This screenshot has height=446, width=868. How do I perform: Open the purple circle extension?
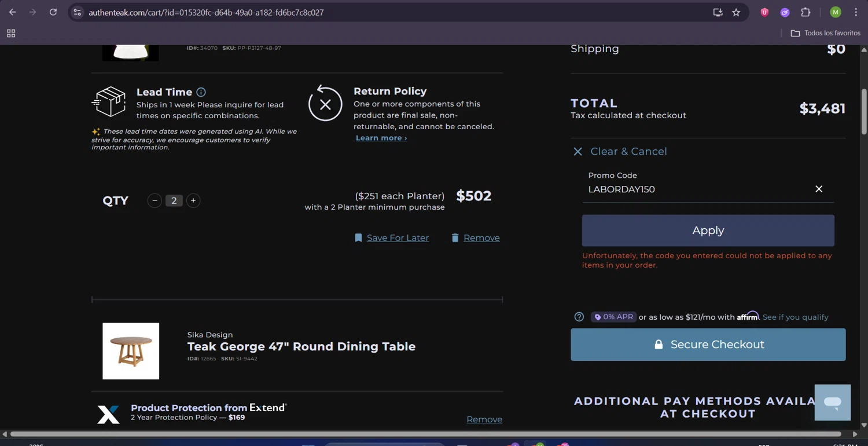[x=785, y=12]
